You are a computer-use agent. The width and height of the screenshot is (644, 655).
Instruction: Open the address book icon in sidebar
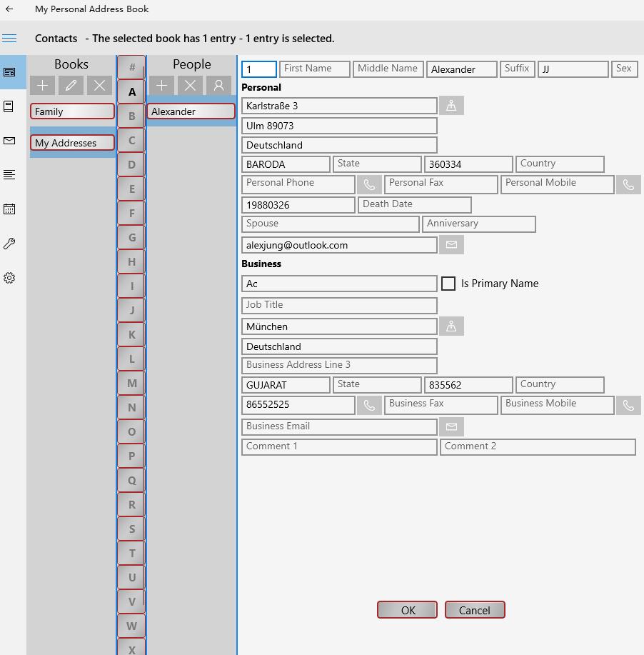click(x=9, y=106)
